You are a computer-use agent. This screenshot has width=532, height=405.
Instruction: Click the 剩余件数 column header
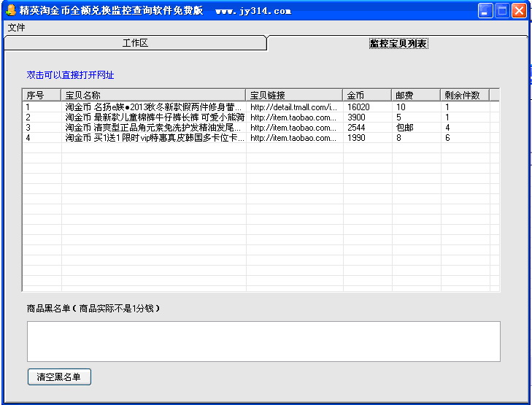(465, 95)
